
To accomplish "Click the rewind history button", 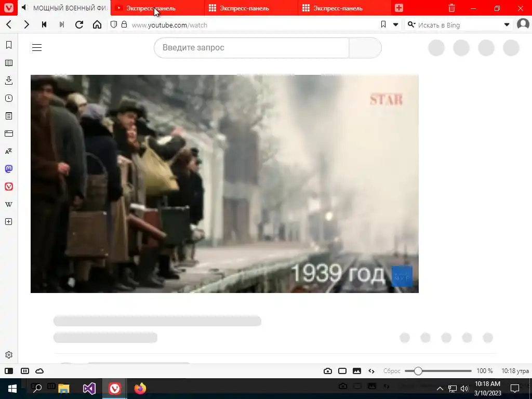I will tap(44, 24).
